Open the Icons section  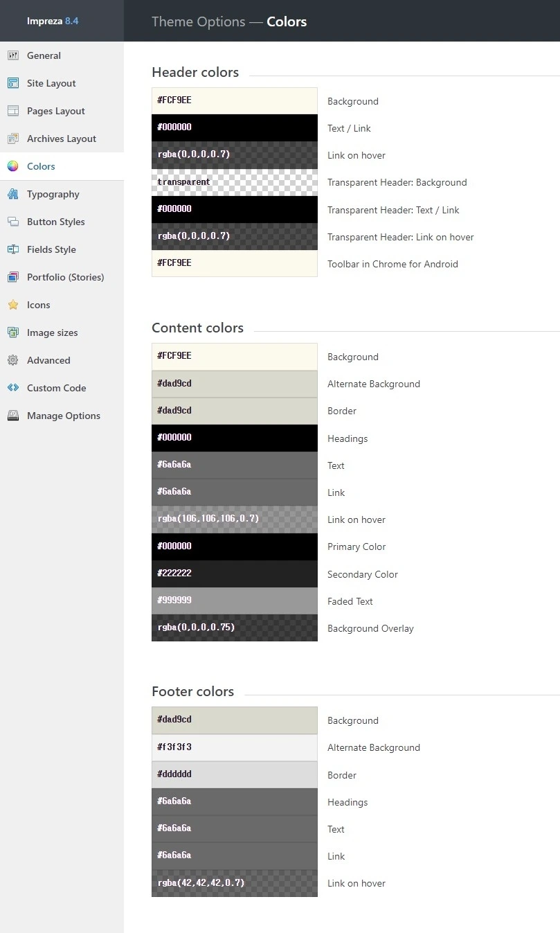click(62, 305)
